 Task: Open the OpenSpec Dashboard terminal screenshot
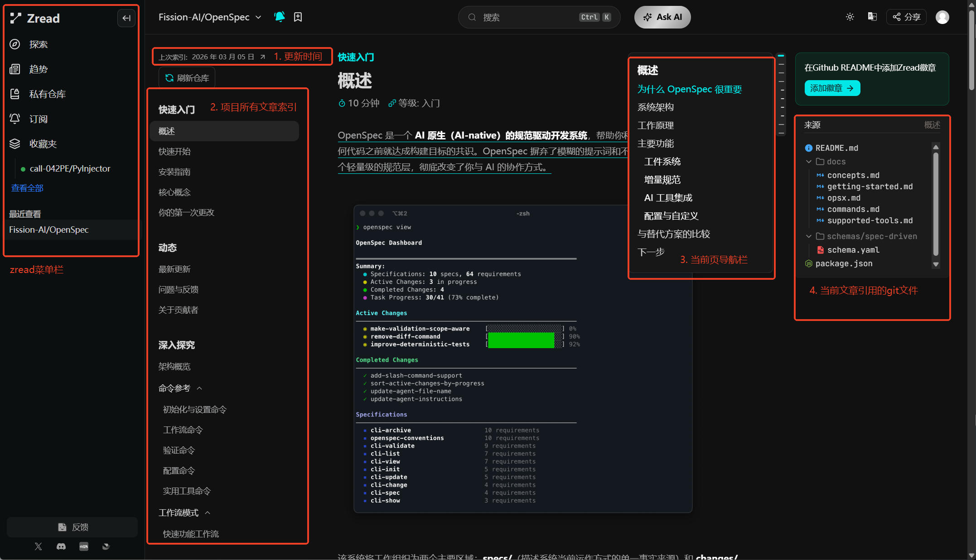[523, 359]
